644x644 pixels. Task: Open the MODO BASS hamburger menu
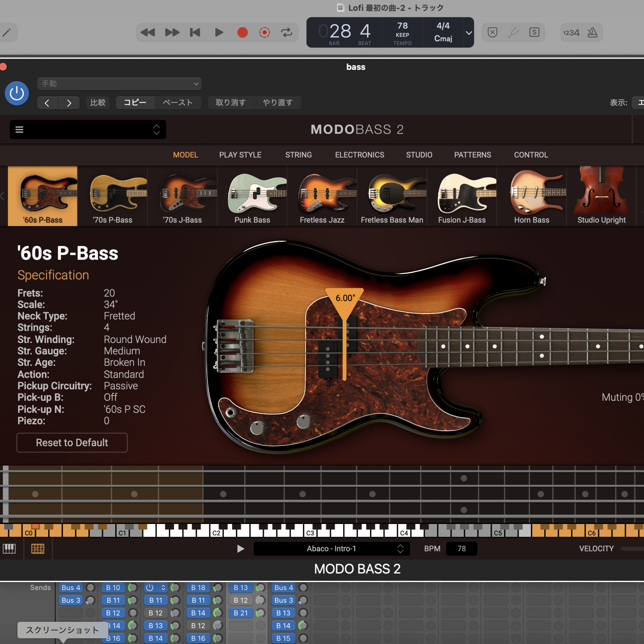click(x=19, y=129)
